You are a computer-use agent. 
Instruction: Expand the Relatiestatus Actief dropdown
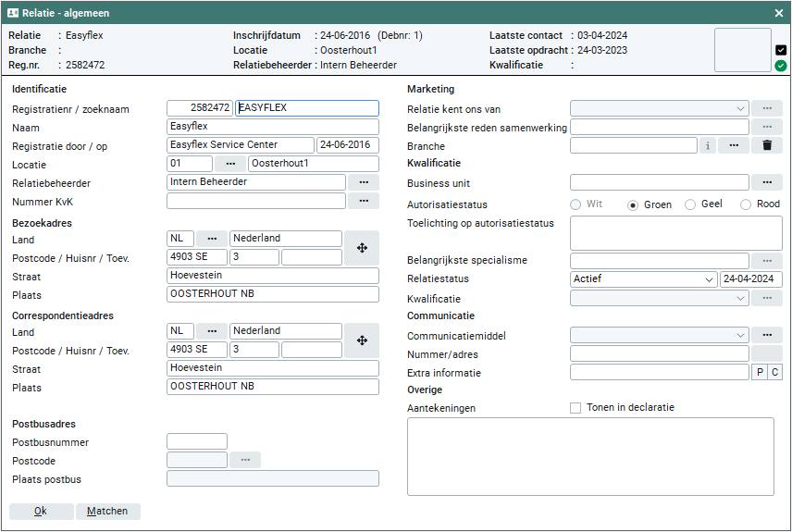[709, 279]
